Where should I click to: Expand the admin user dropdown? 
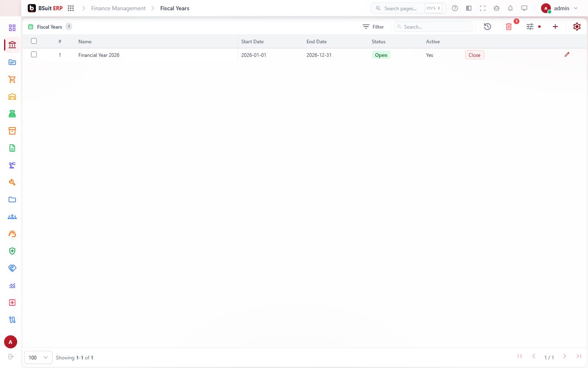(559, 8)
